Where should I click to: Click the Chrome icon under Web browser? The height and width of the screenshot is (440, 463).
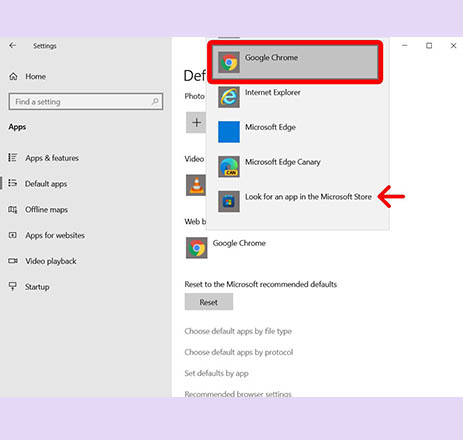(197, 248)
